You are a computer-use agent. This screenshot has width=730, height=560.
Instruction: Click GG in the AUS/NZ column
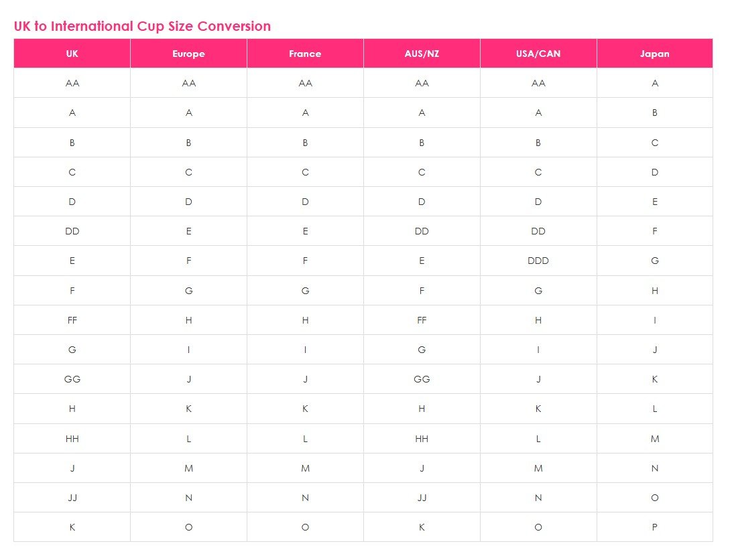tap(422, 379)
